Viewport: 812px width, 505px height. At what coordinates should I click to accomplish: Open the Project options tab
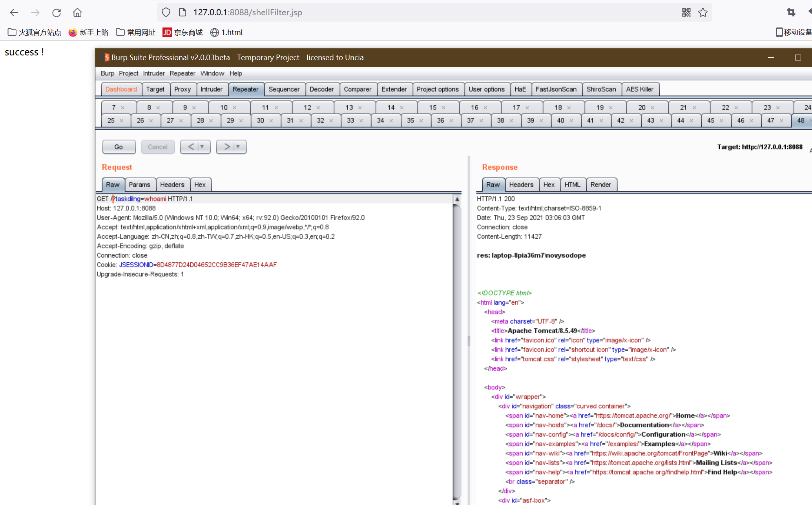point(438,89)
